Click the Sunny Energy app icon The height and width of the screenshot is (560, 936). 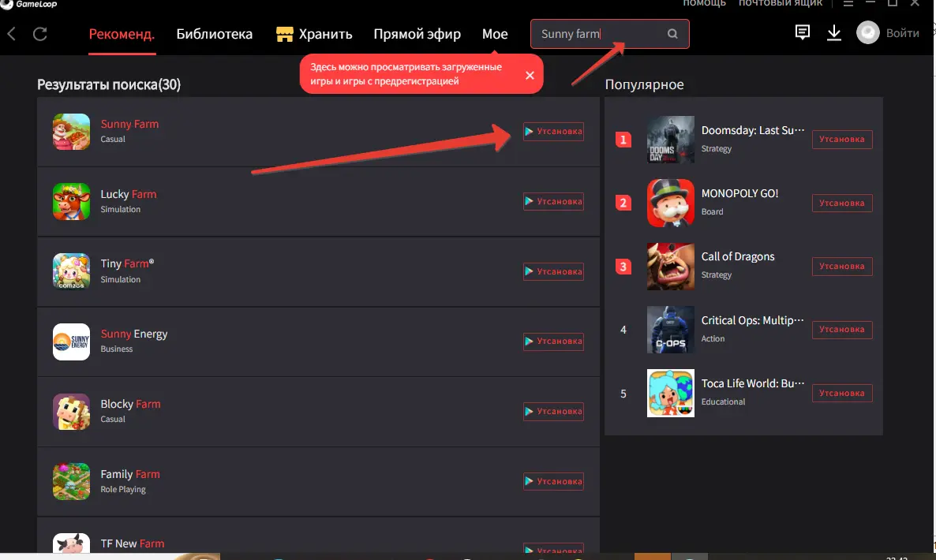pos(71,342)
